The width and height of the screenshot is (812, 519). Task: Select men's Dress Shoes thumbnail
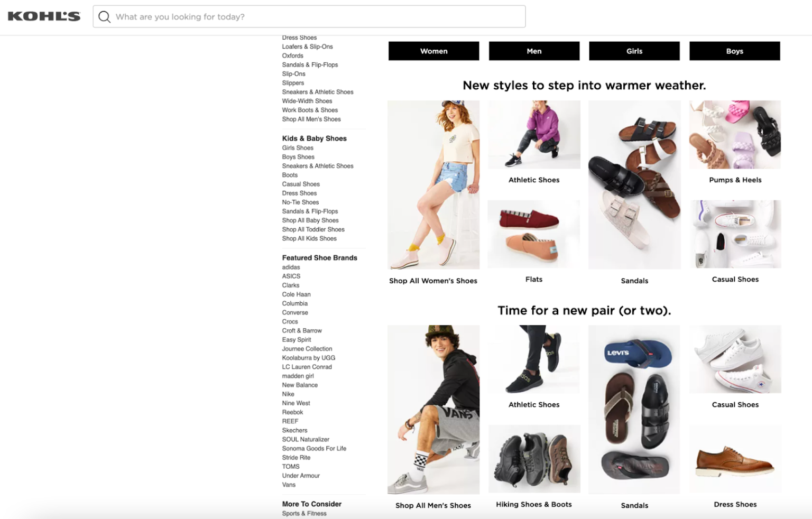click(x=735, y=459)
